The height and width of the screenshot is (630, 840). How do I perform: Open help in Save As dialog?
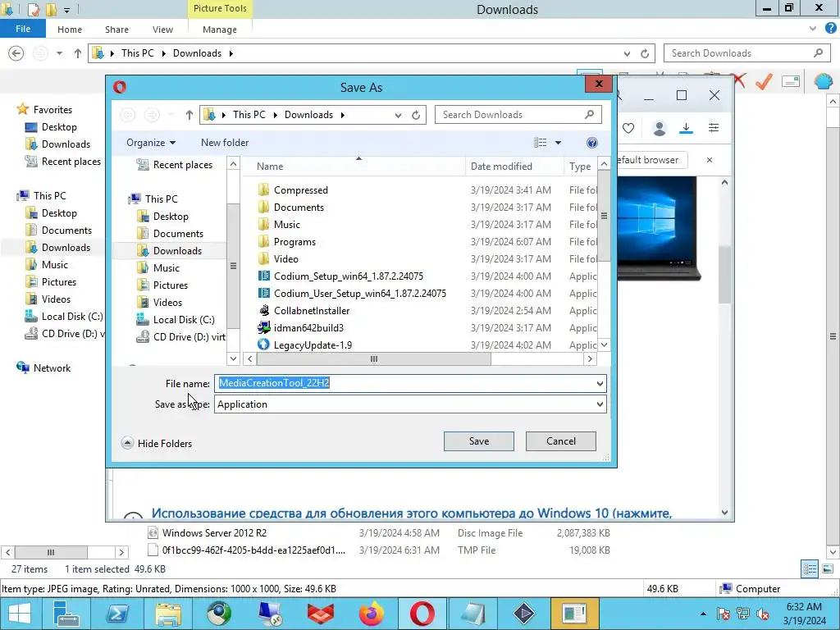point(592,143)
